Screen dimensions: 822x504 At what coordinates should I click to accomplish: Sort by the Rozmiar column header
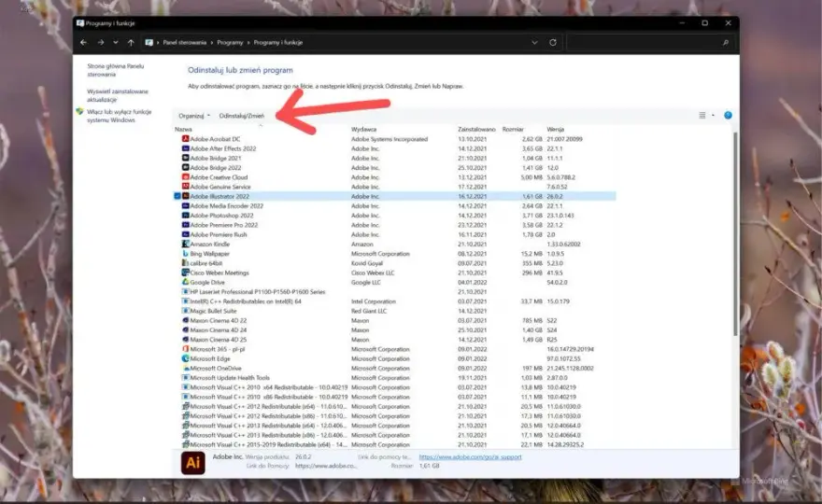coord(513,130)
